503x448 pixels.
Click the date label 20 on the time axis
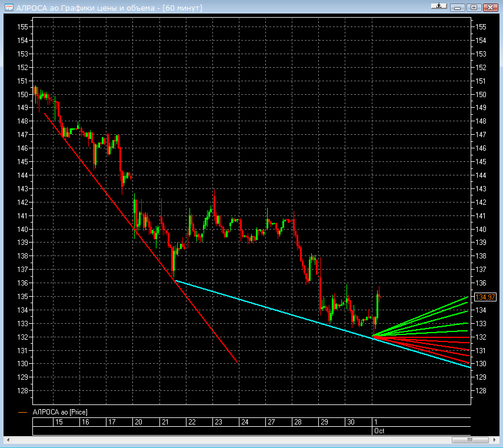click(138, 422)
